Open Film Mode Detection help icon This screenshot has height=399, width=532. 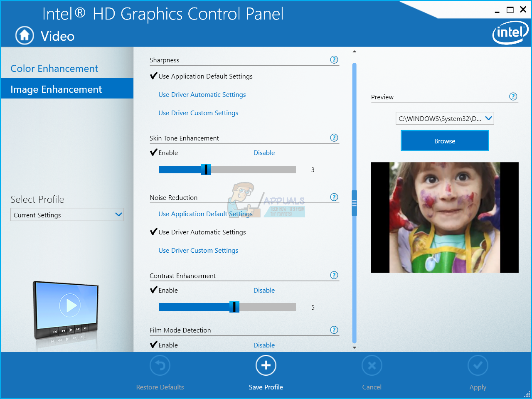(334, 330)
